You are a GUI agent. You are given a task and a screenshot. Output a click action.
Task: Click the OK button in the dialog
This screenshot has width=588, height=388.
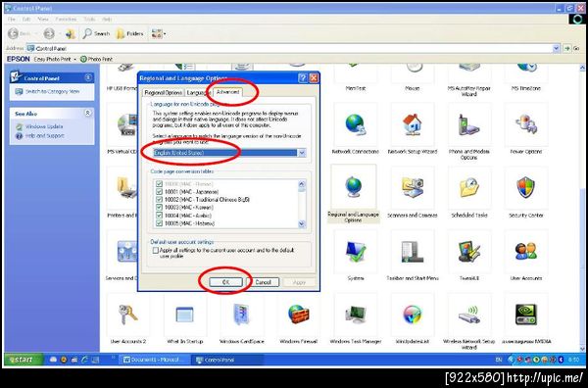225,282
